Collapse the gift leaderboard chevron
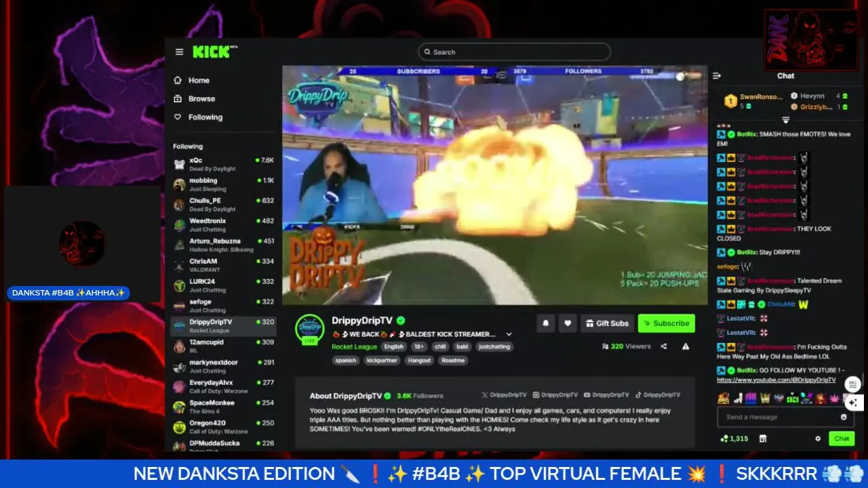Image resolution: width=868 pixels, height=488 pixels. tap(786, 120)
